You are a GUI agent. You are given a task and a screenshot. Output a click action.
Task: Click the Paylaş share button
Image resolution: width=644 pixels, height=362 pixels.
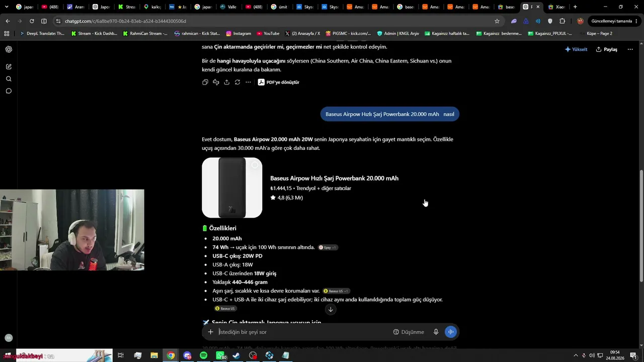point(607,49)
